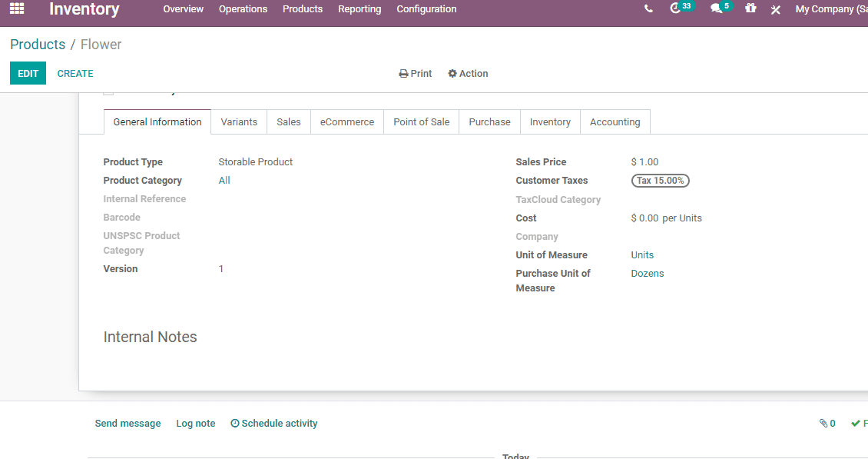
Task: Open the Reporting menu
Action: coord(359,9)
